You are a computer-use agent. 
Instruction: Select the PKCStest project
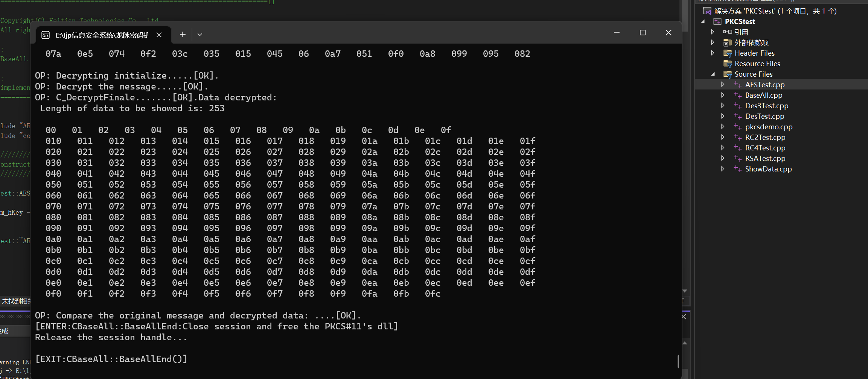[x=740, y=21]
